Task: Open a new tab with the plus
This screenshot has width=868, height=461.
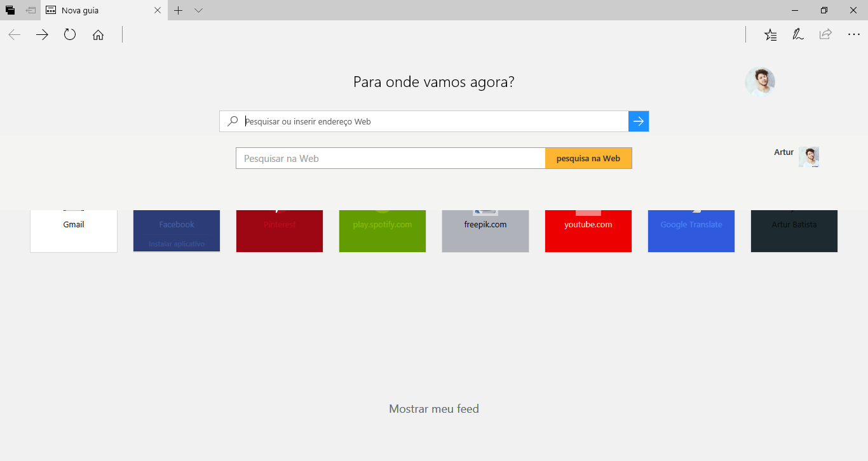Action: tap(179, 10)
